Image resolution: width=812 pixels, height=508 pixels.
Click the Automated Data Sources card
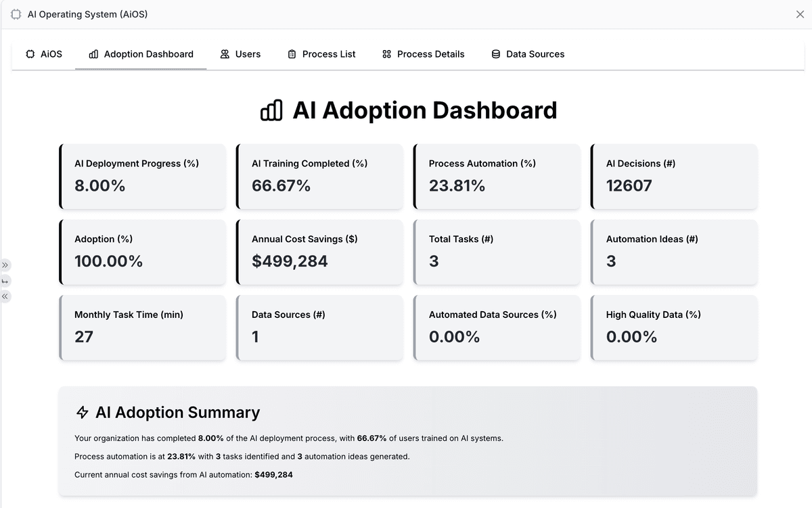[x=497, y=327]
